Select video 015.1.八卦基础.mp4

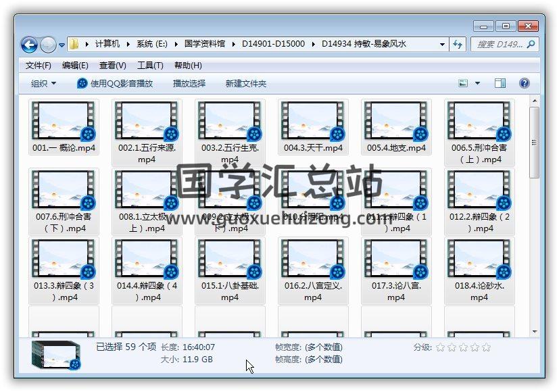pyautogui.click(x=230, y=270)
